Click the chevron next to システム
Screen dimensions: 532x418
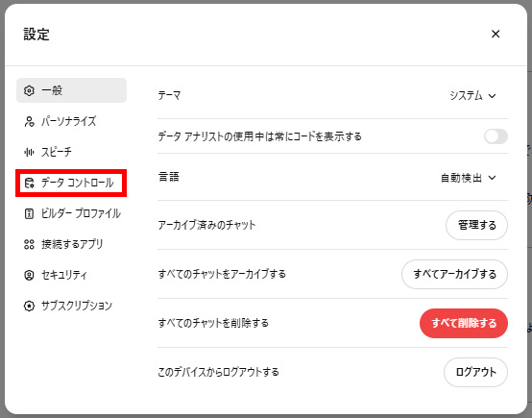492,96
